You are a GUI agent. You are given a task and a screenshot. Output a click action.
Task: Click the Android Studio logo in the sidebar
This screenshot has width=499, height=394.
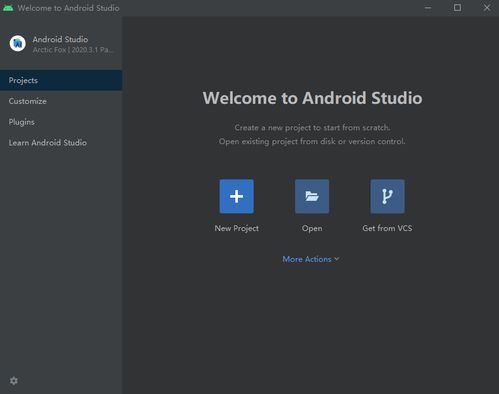[x=17, y=43]
